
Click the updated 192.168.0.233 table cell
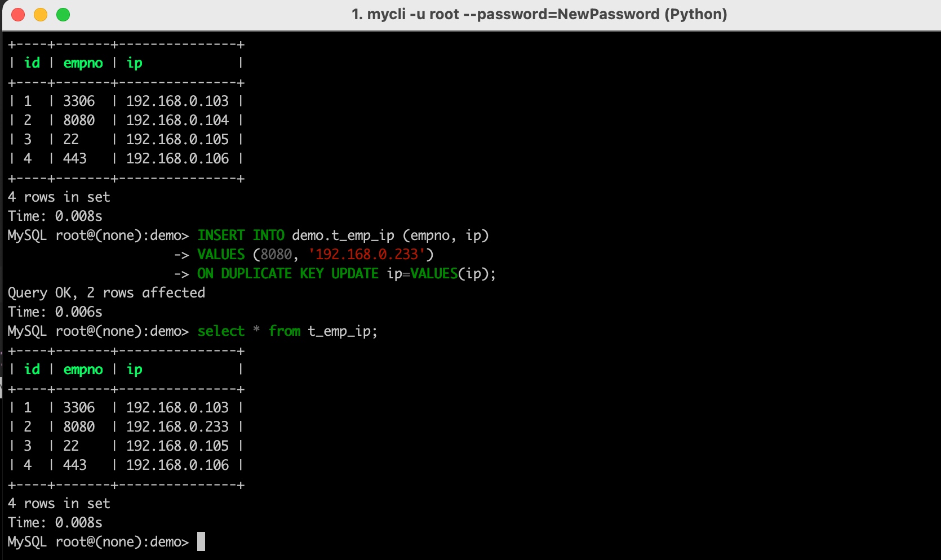(x=177, y=427)
